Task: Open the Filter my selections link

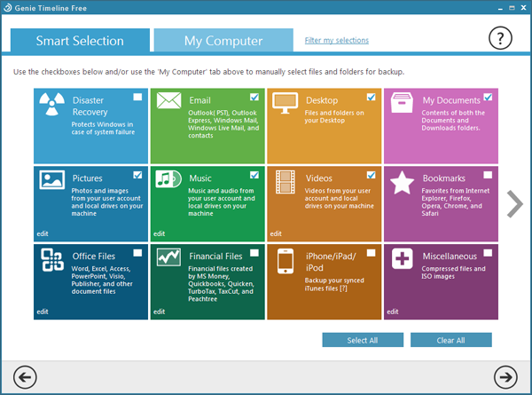Action: 337,41
